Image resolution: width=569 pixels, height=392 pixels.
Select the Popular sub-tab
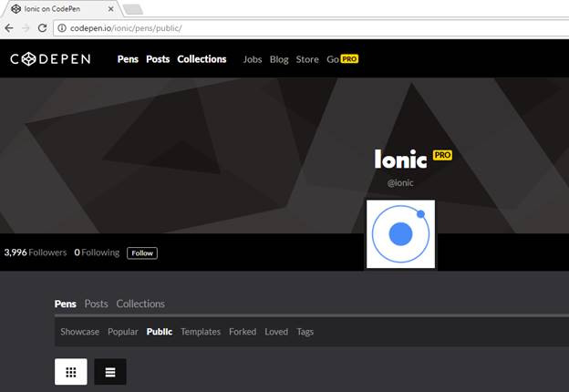click(x=123, y=332)
